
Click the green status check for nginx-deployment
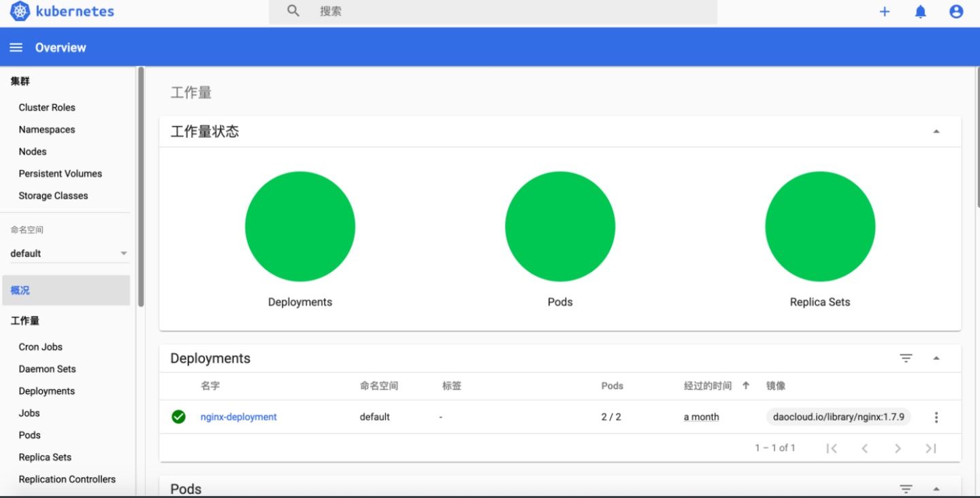pos(178,416)
